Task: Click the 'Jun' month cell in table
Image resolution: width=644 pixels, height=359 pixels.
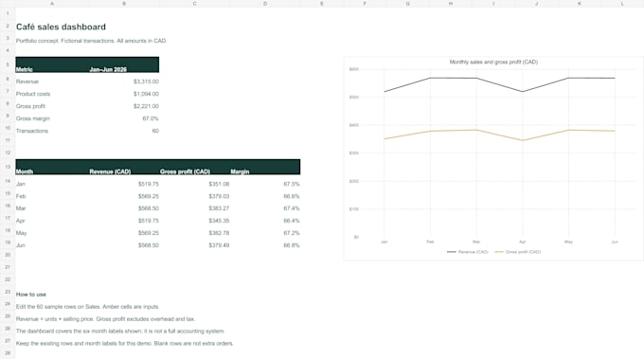Action: 21,245
